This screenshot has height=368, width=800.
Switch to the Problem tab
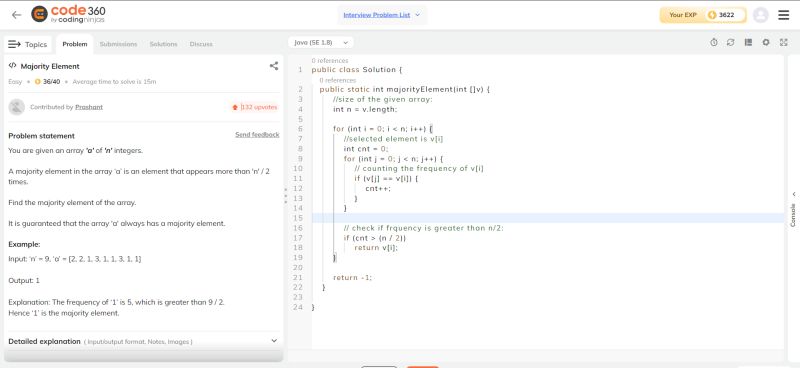click(x=74, y=44)
